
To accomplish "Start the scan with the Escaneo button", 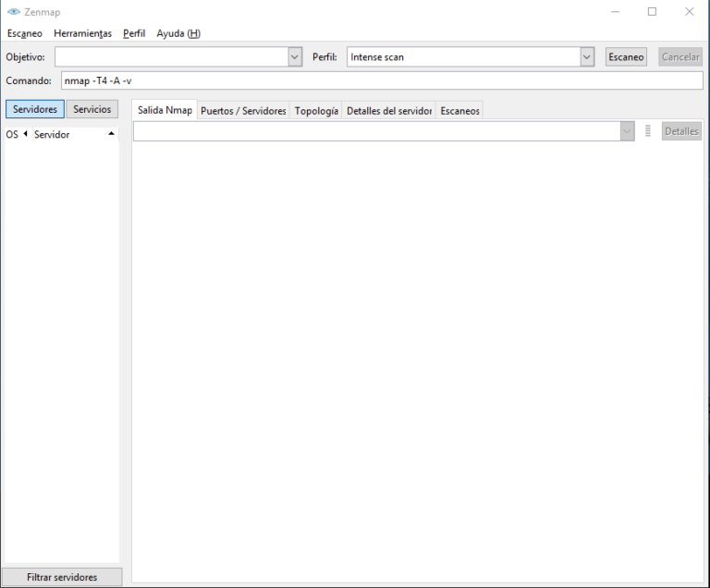I will pyautogui.click(x=626, y=57).
